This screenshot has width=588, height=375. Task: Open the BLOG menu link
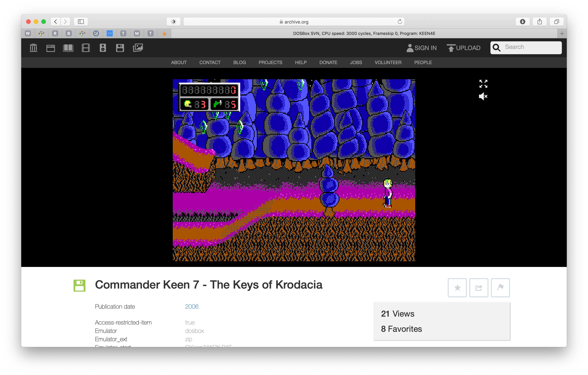click(239, 62)
